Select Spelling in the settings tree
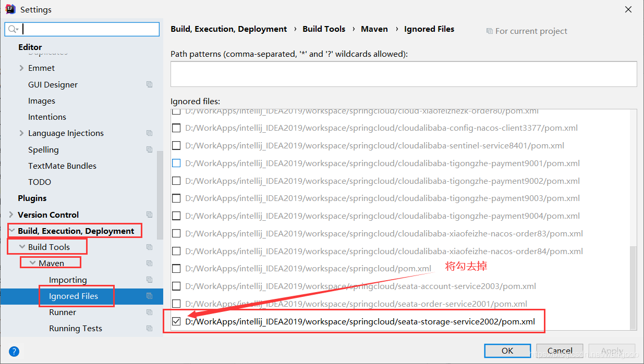 coord(43,150)
